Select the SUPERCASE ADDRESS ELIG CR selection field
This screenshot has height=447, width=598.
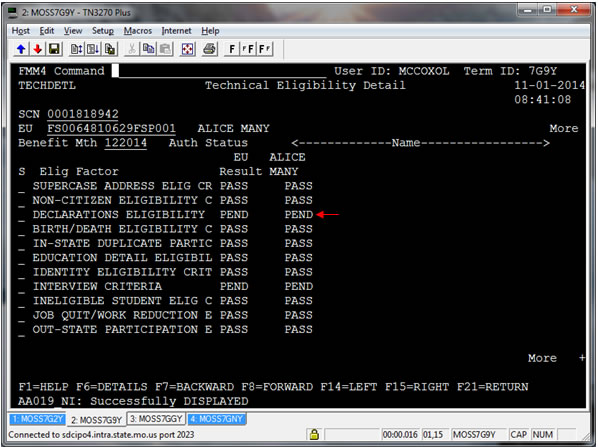coord(22,187)
